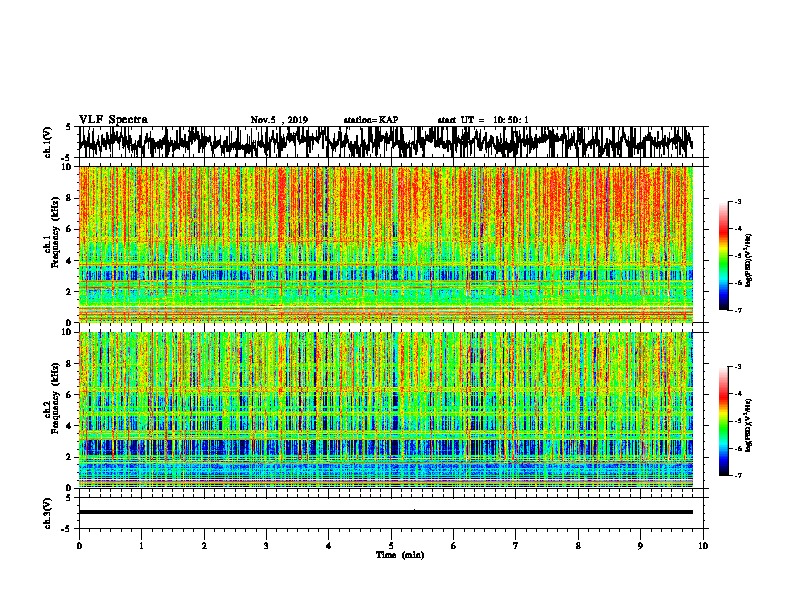Click the ch.2 frequency tick label "2"
The width and height of the screenshot is (792, 612).
(x=69, y=457)
